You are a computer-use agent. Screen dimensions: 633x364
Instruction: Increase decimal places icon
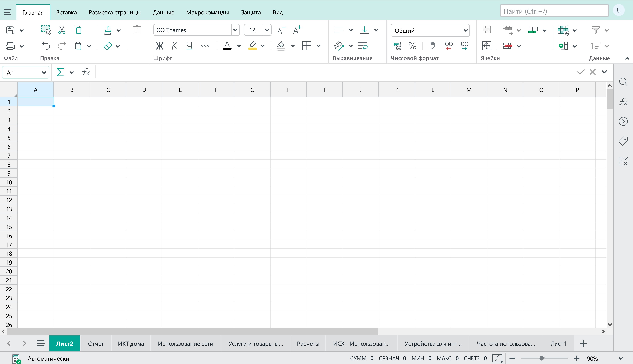[x=464, y=46]
